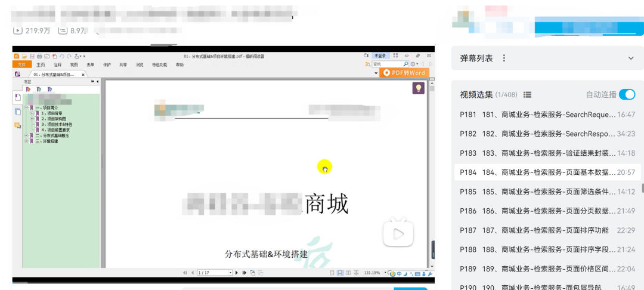The image size is (644, 290).
Task: Select the 4、项目前置要求 bookmark
Action: click(55, 130)
